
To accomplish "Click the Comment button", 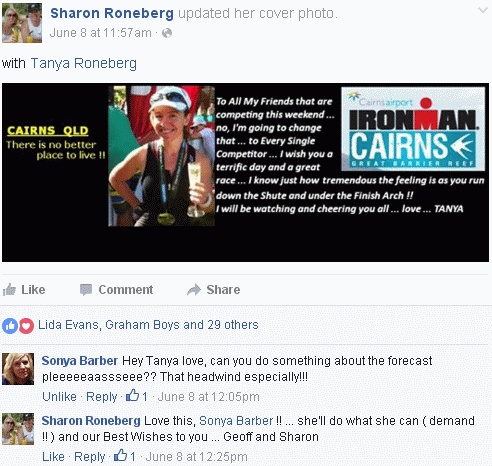I will [117, 290].
